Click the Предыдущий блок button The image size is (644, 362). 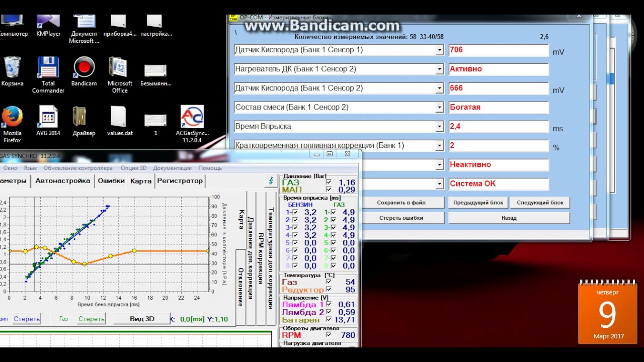click(x=478, y=203)
